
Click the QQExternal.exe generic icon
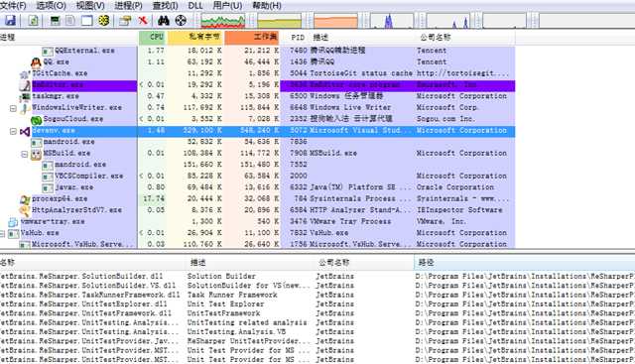click(48, 51)
